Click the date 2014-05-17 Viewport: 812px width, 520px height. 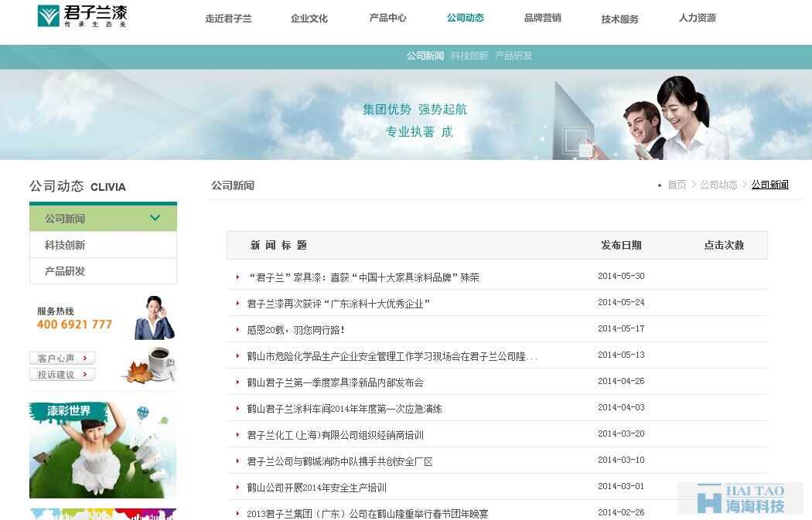tap(622, 328)
